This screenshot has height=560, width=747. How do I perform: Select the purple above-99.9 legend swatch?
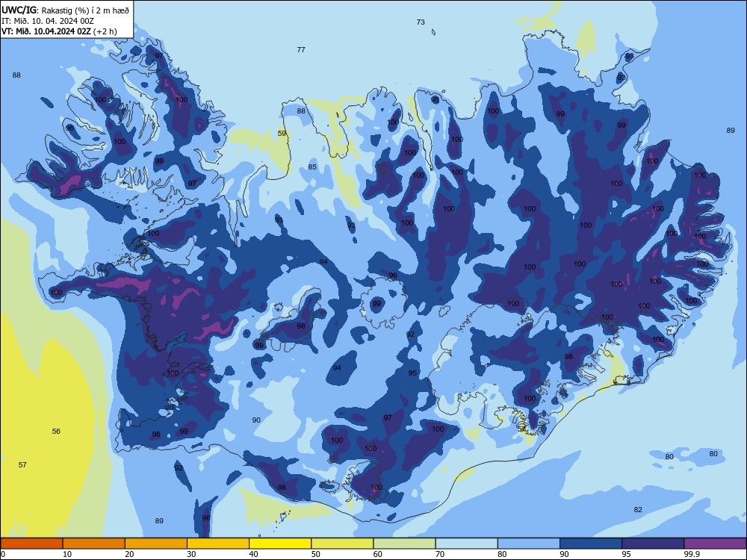(x=715, y=544)
